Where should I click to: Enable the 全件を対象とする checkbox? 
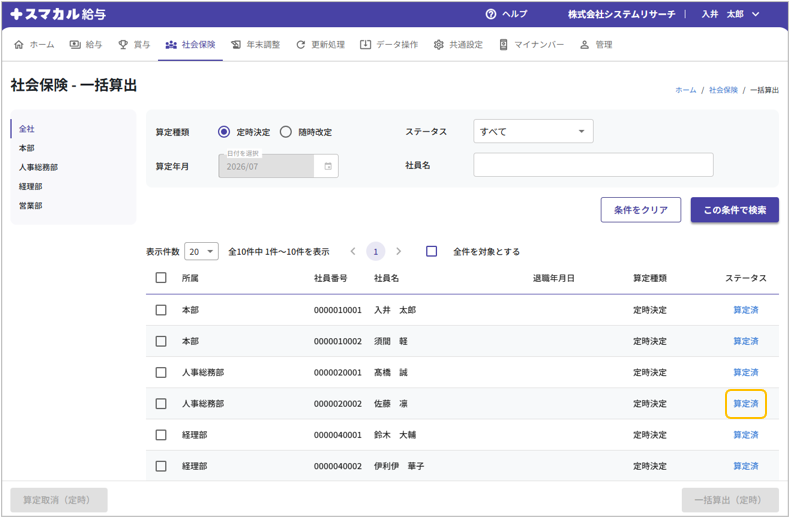[x=432, y=252]
